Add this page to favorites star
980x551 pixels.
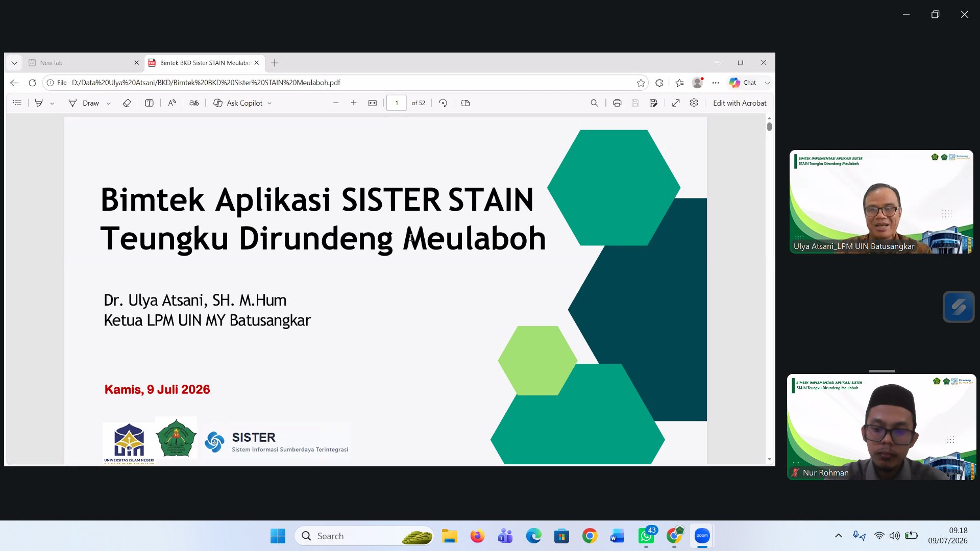(x=641, y=83)
